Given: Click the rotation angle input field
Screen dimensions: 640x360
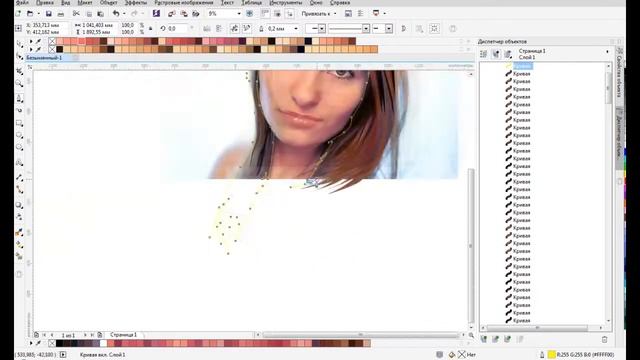Looking at the screenshot, I should 178,29.
